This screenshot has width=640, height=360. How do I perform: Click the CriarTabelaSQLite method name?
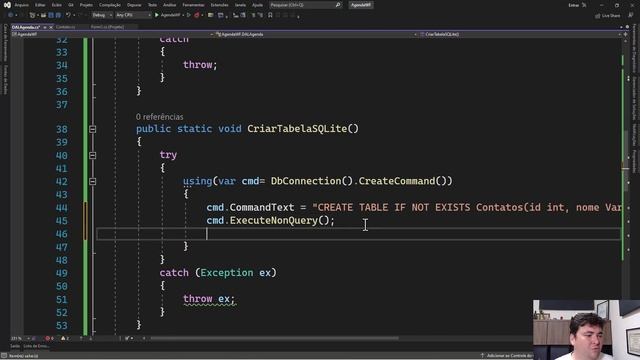297,129
